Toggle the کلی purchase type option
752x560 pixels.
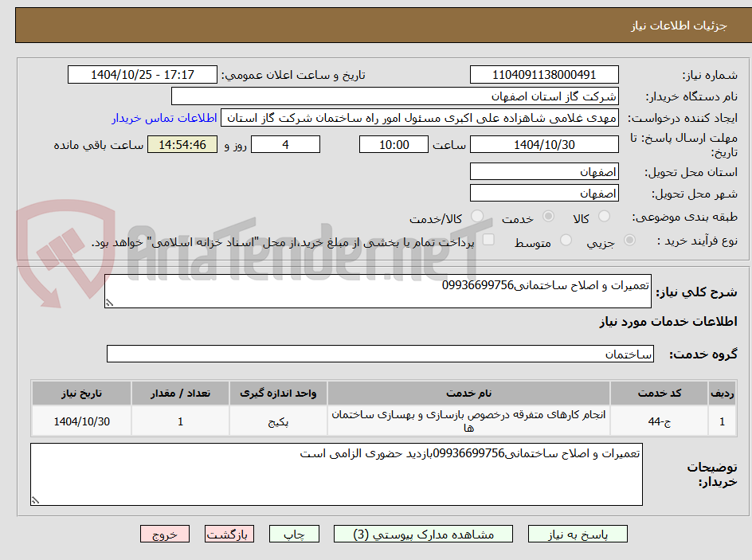pos(488,239)
